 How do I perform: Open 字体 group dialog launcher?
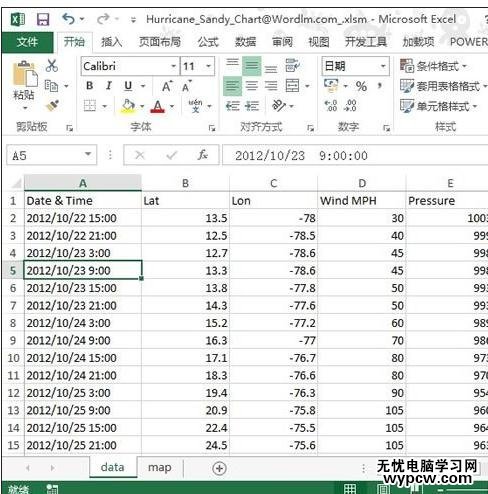point(212,128)
